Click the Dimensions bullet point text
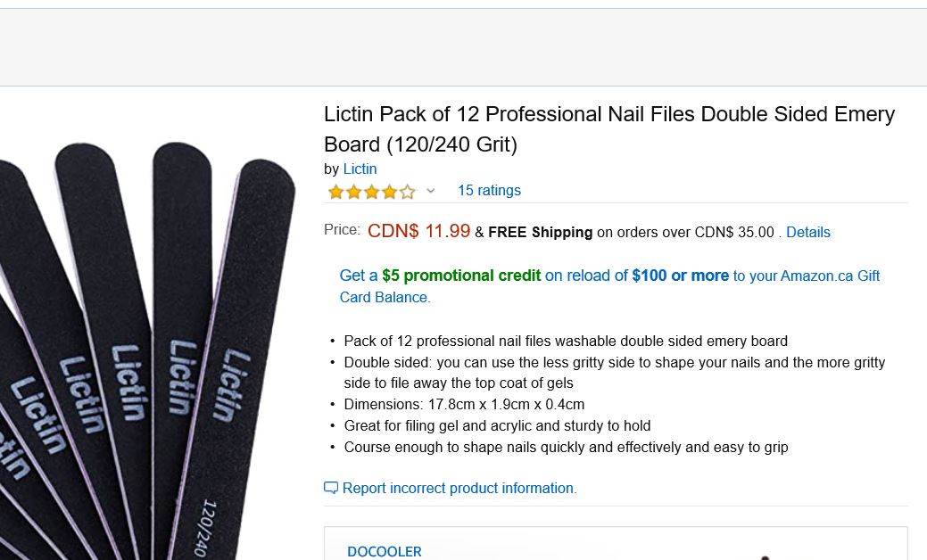The height and width of the screenshot is (560, 927). 464,404
